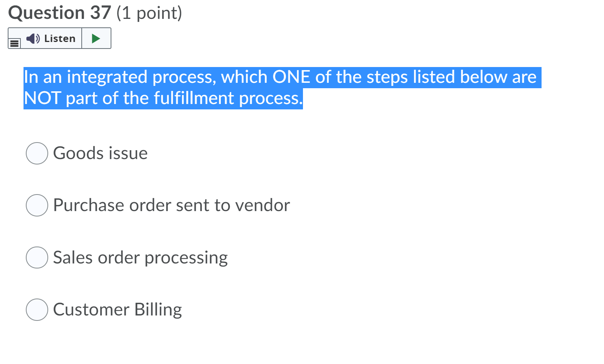
Task: Click the Listen audio icon to hear the question
Action: point(33,38)
